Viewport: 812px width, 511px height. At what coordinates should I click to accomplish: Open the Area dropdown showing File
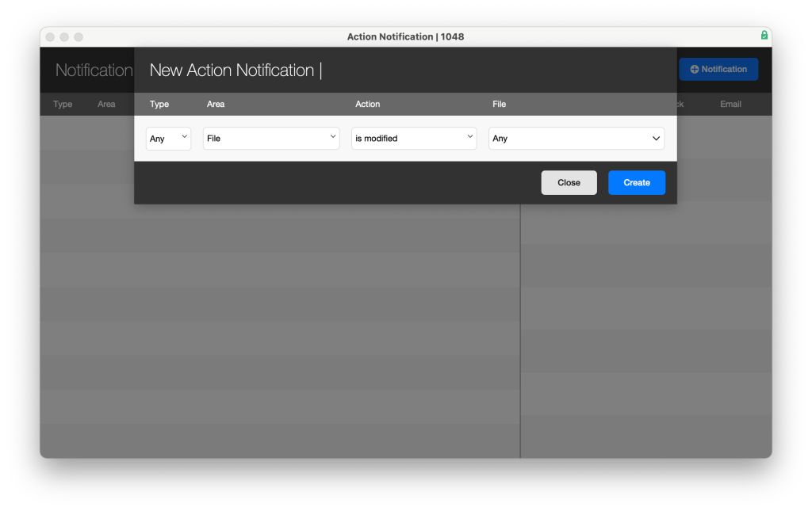(270, 139)
